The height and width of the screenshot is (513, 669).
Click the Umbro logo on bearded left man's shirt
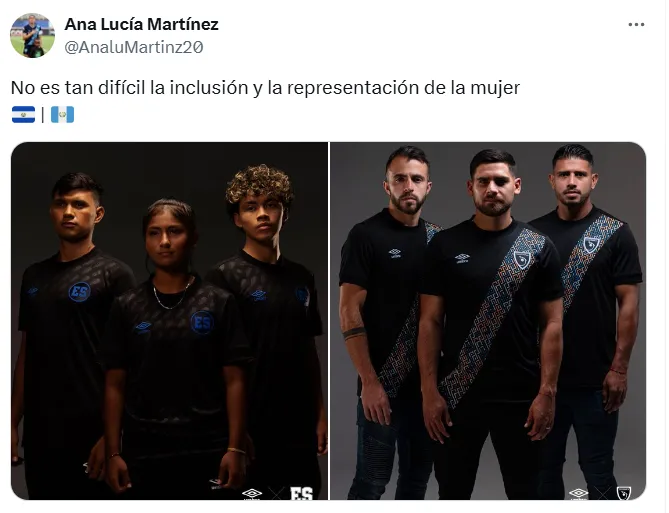click(x=395, y=253)
